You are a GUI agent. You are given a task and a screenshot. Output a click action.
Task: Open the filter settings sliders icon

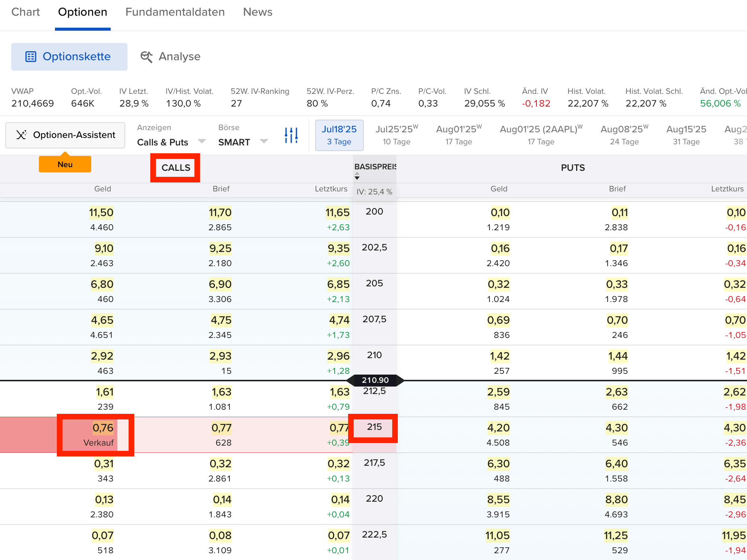(x=291, y=135)
